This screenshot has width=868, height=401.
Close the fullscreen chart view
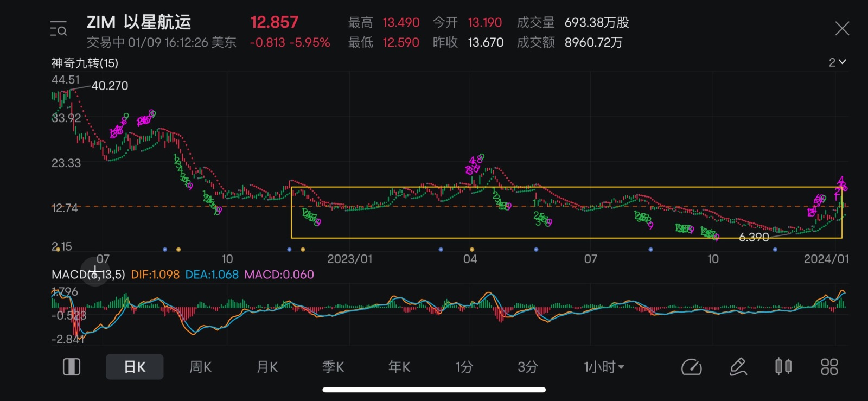point(842,28)
